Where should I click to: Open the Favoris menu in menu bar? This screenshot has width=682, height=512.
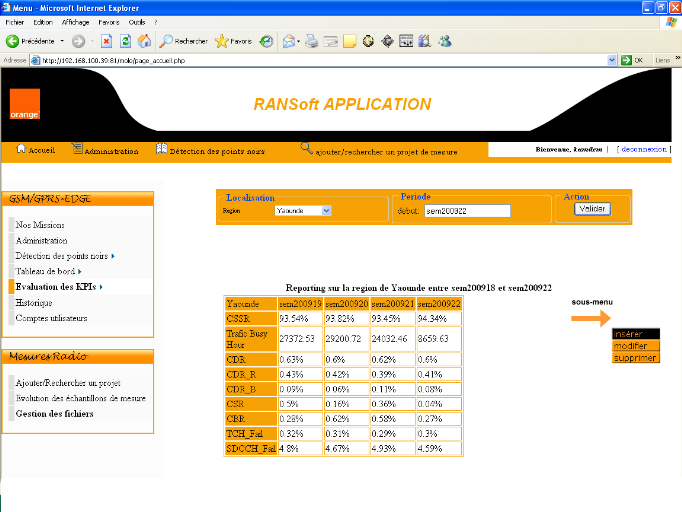108,21
